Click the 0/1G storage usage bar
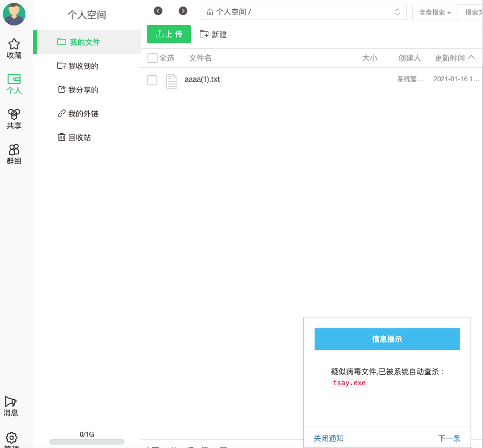 pos(87,442)
